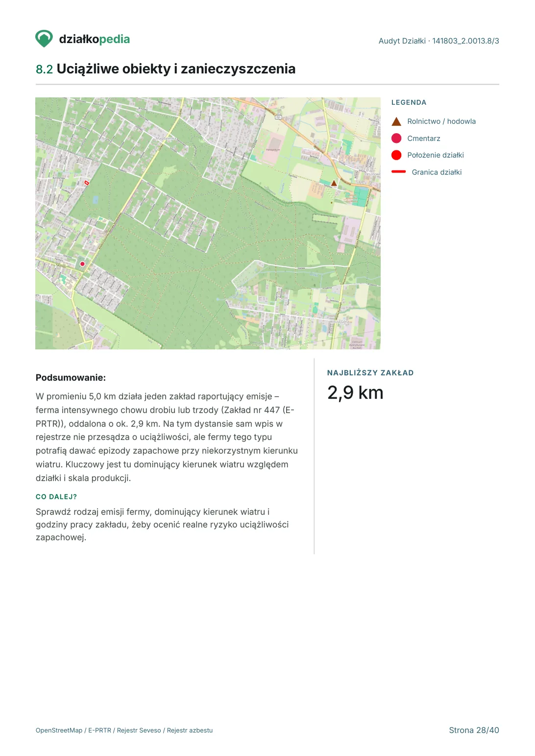
Task: Click the 'Magdalenka' place label on map
Action: click(x=166, y=139)
